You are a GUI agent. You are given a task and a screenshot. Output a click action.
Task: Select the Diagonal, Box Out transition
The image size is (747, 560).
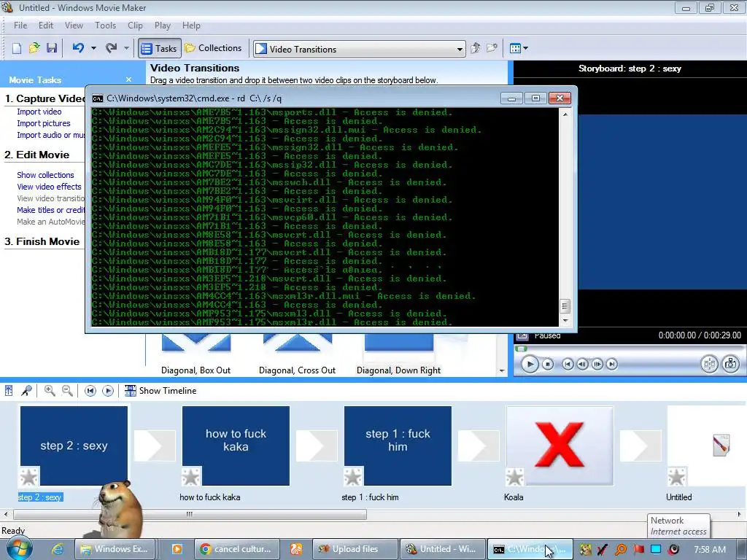196,355
